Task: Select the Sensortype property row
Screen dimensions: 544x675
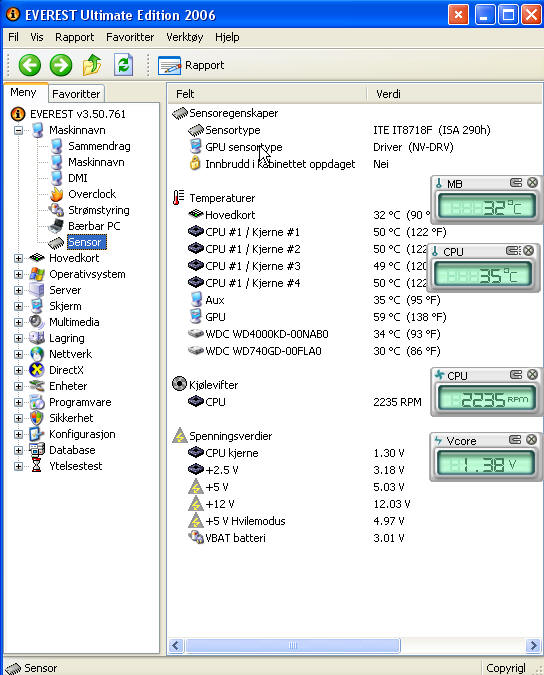Action: [339, 130]
